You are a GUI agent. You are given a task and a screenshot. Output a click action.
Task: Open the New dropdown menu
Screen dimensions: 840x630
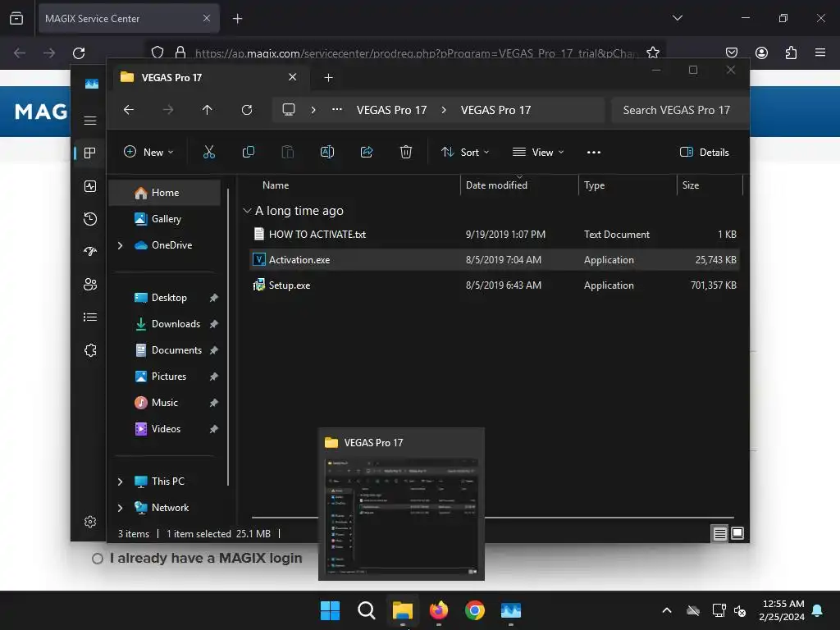148,152
